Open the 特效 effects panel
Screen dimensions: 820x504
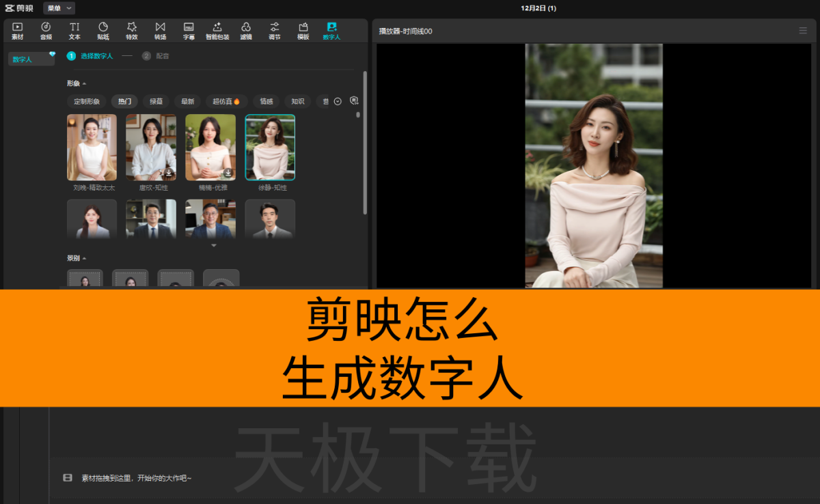pyautogui.click(x=132, y=31)
